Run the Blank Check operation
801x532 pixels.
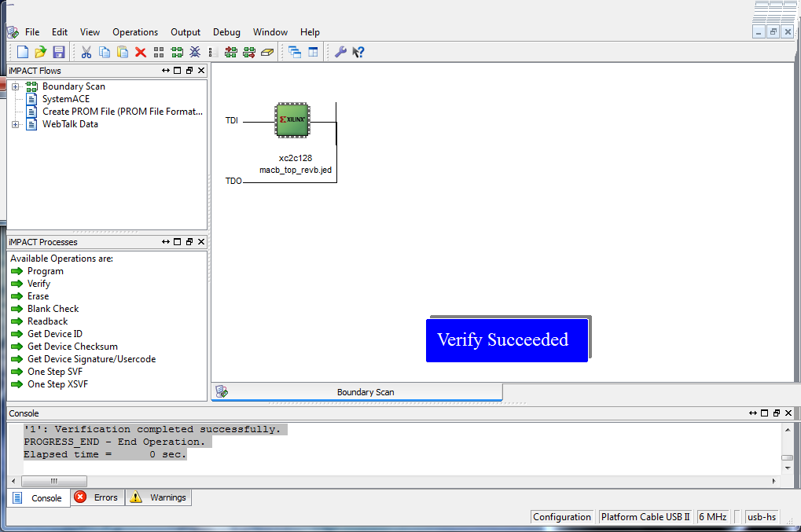tap(53, 309)
